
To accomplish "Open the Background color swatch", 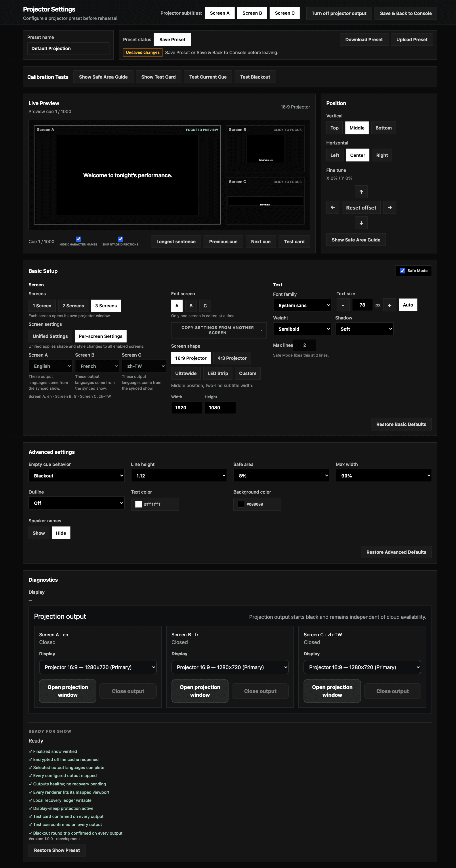I will click(241, 504).
